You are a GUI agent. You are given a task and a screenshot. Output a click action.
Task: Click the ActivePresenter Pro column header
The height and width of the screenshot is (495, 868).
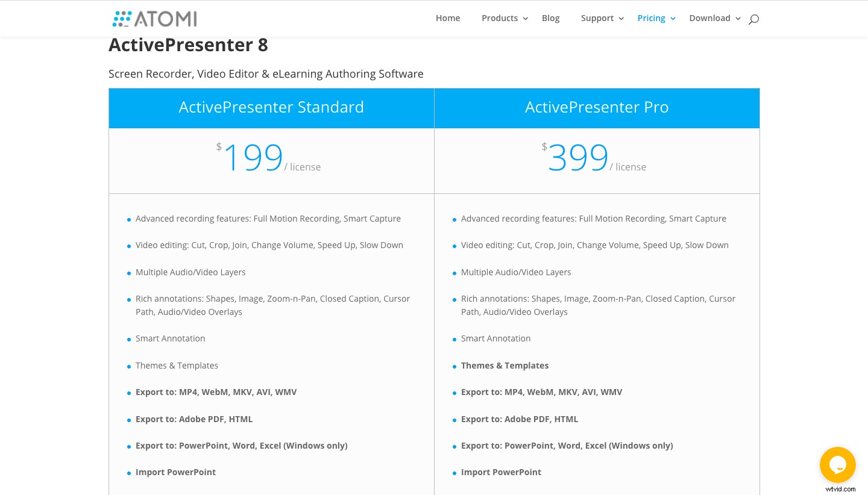click(597, 107)
